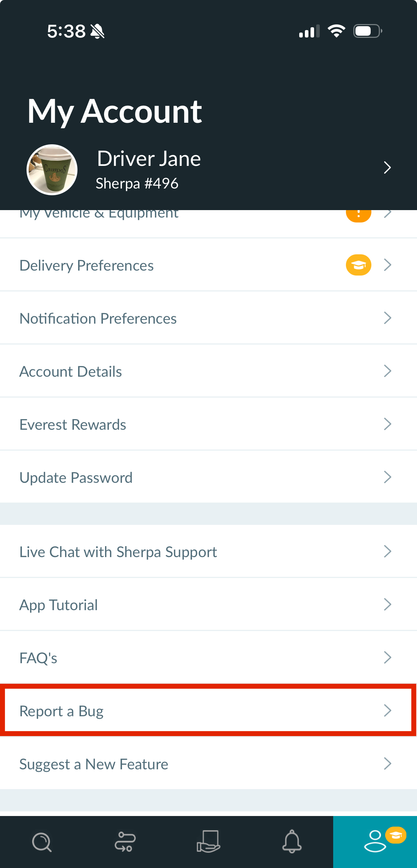Open notifications bell in bottom navigation

(292, 842)
